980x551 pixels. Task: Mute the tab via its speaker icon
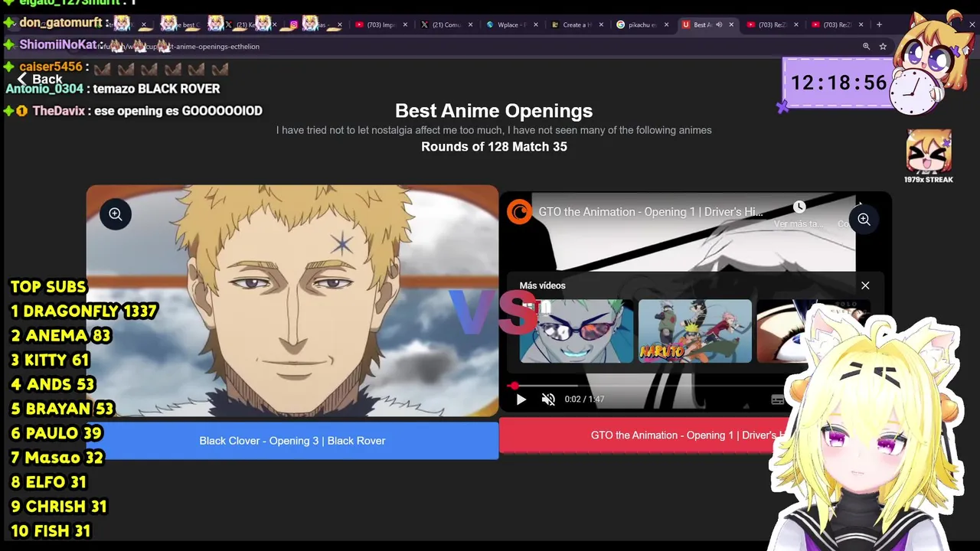point(718,24)
